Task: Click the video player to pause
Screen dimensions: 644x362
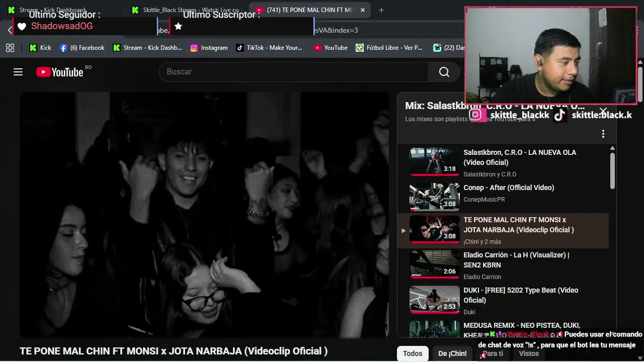Action: [204, 215]
